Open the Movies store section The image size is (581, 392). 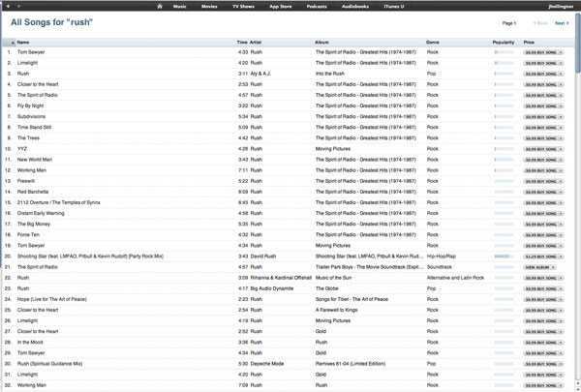click(209, 7)
